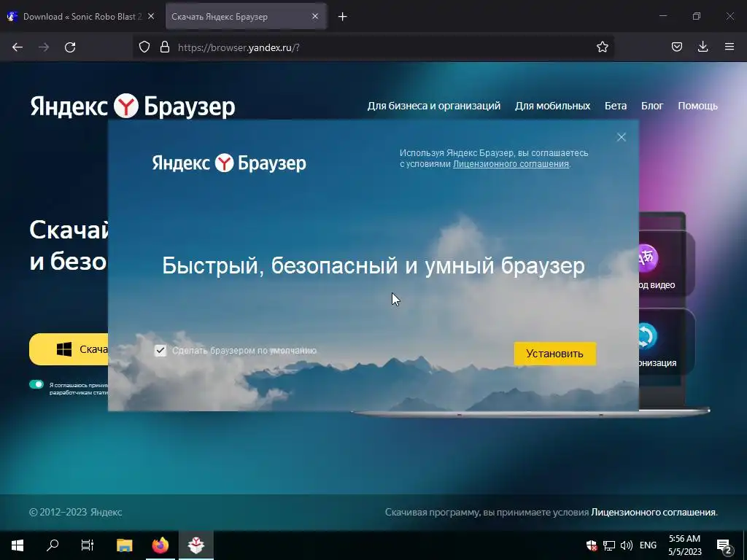
Task: Open Windows Security tray icon
Action: (592, 545)
